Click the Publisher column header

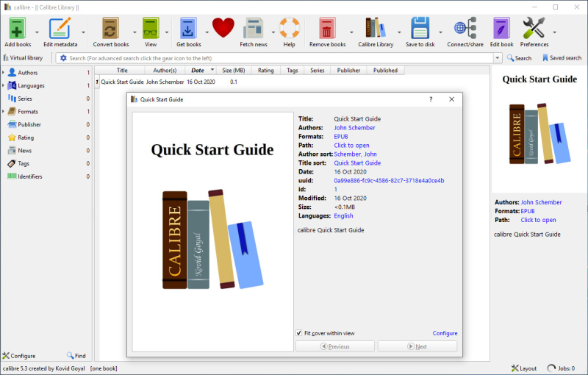coord(348,70)
